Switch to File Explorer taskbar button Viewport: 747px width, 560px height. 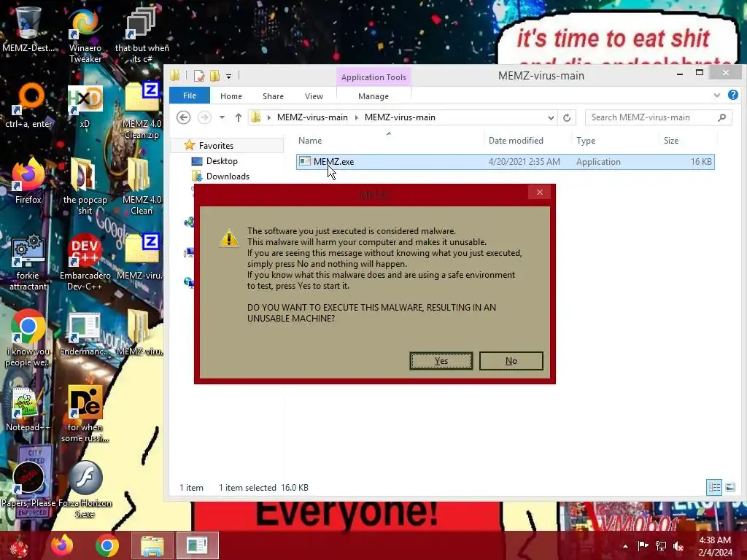(152, 545)
